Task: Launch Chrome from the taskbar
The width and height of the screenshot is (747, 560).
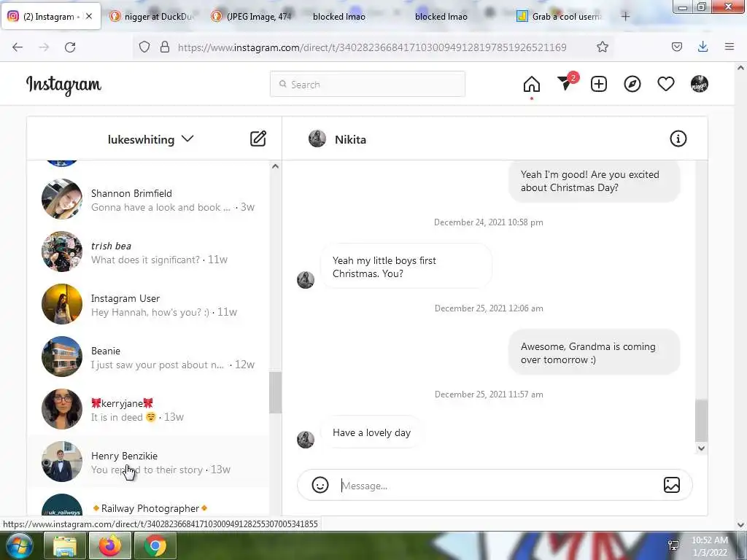Action: (x=155, y=545)
